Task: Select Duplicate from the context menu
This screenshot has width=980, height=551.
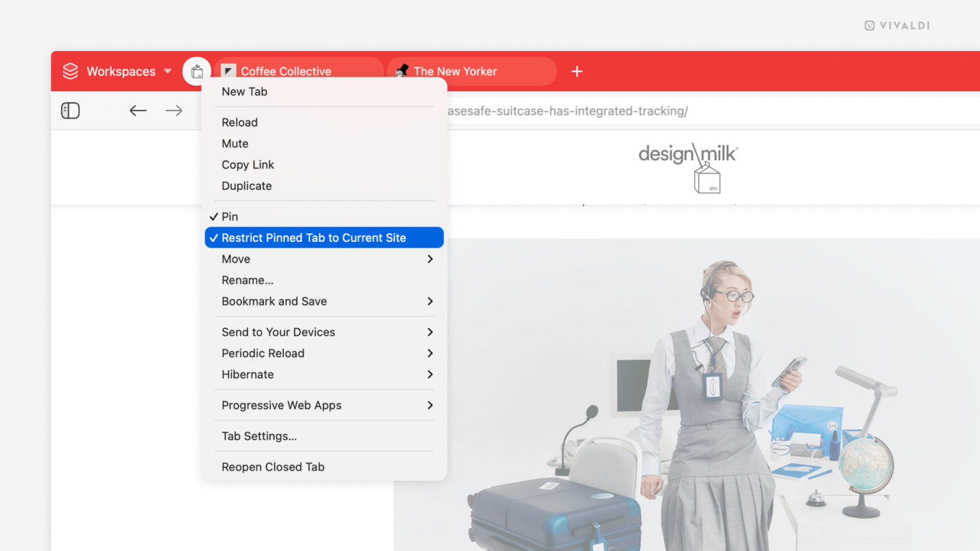Action: 247,186
